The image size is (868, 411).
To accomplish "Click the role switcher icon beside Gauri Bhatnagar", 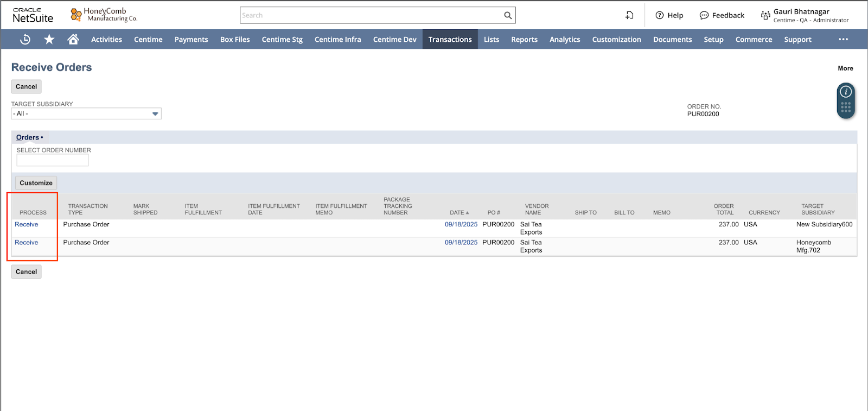I will pyautogui.click(x=765, y=15).
